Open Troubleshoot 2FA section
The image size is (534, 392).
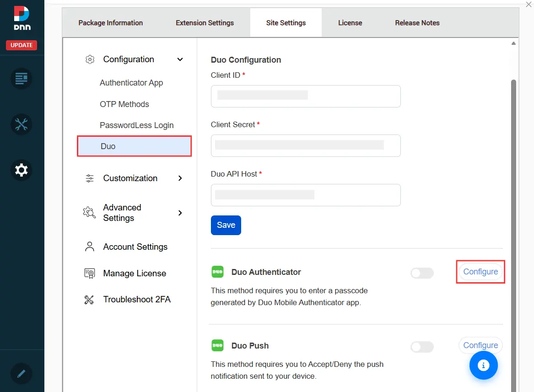[x=136, y=299]
